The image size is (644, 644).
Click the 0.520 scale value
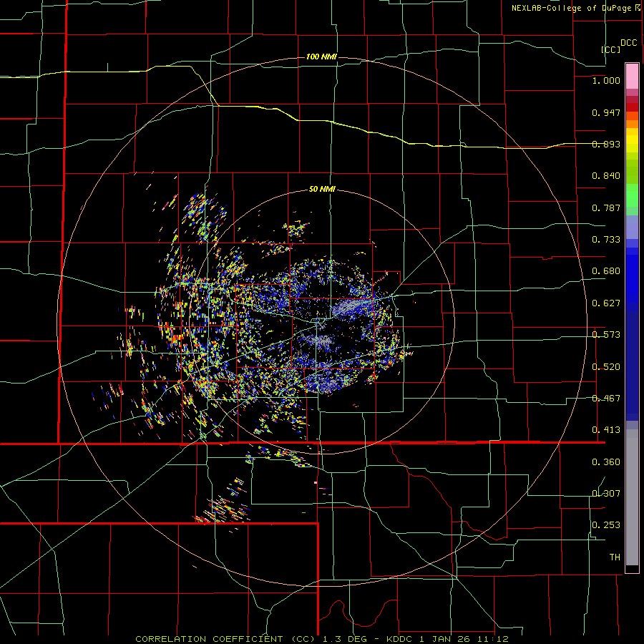(x=606, y=367)
